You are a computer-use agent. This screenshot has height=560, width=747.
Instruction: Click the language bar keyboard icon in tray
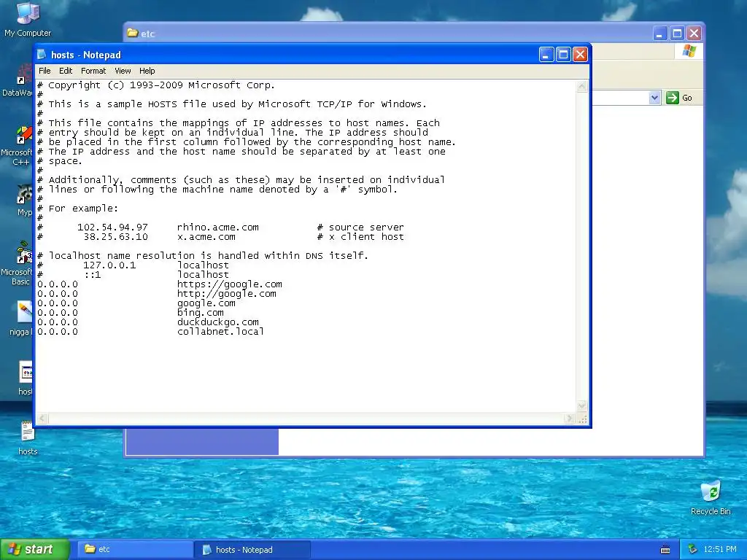665,550
